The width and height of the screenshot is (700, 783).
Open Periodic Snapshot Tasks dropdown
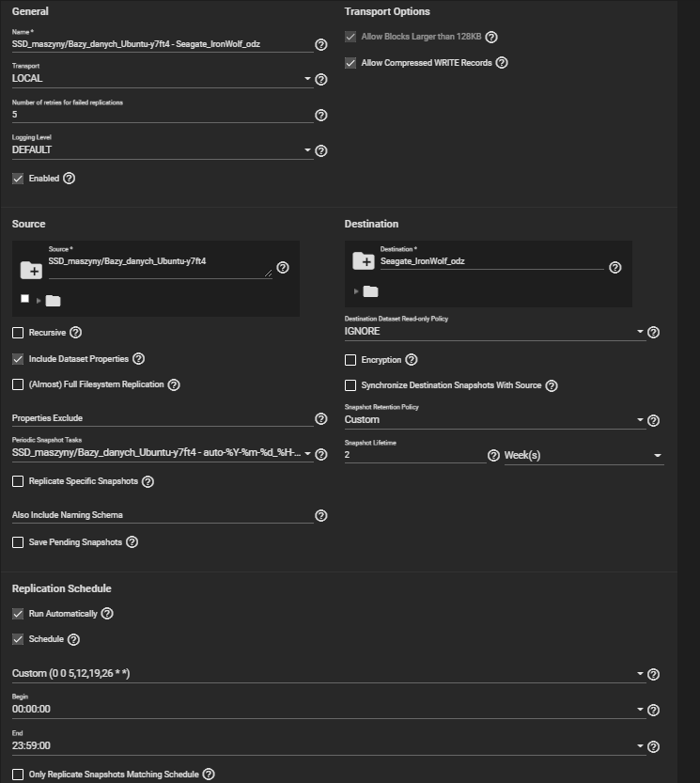[x=163, y=453]
